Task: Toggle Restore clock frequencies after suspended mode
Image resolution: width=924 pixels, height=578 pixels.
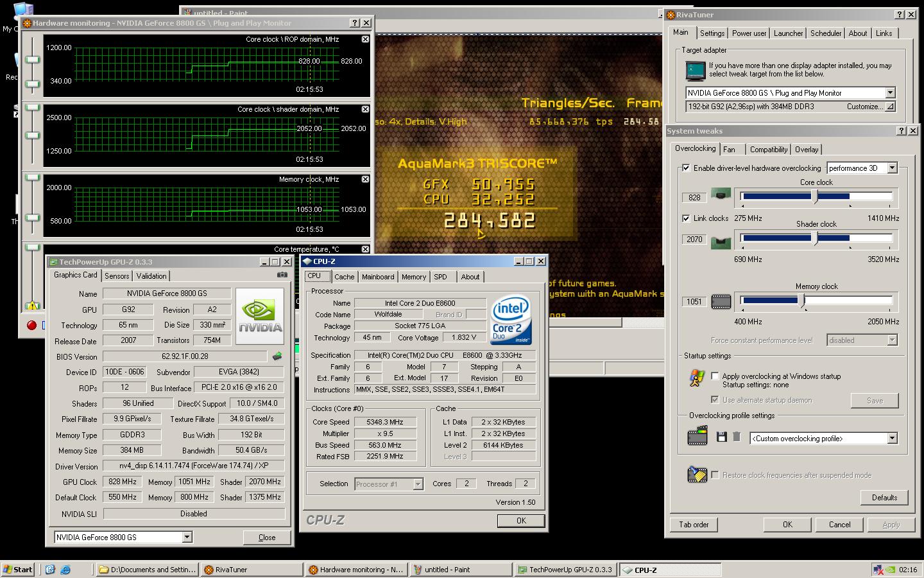Action: point(715,475)
